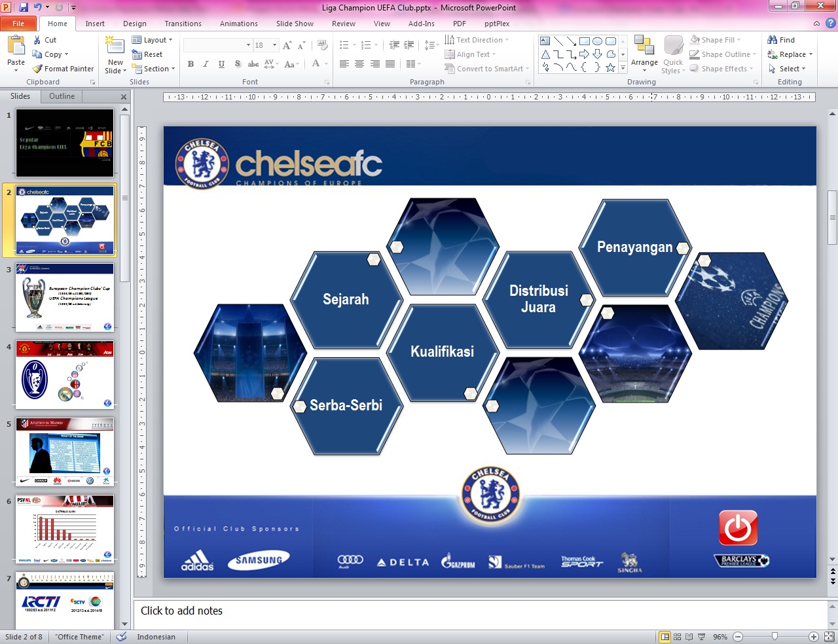The height and width of the screenshot is (644, 838).
Task: Open Shape Fill dropdown
Action: coord(716,40)
